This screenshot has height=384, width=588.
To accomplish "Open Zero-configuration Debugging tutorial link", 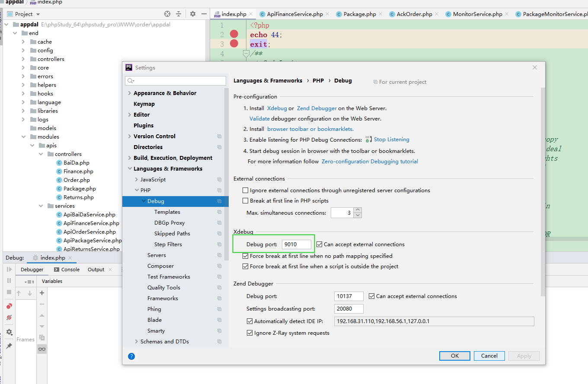I will coord(370,162).
